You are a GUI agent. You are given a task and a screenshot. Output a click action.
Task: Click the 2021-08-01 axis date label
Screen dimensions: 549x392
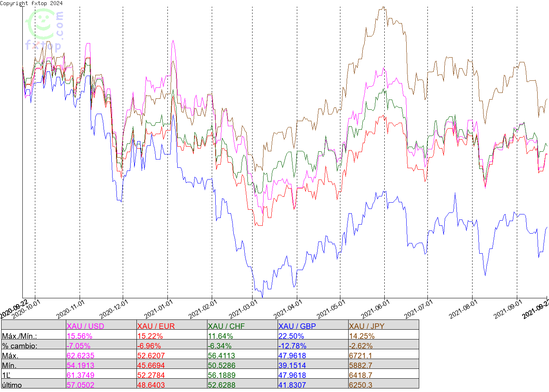tap(463, 309)
